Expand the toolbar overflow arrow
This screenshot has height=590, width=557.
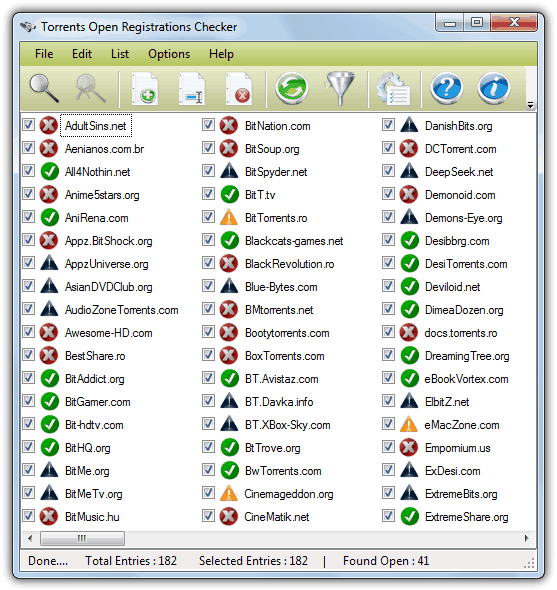coord(530,105)
